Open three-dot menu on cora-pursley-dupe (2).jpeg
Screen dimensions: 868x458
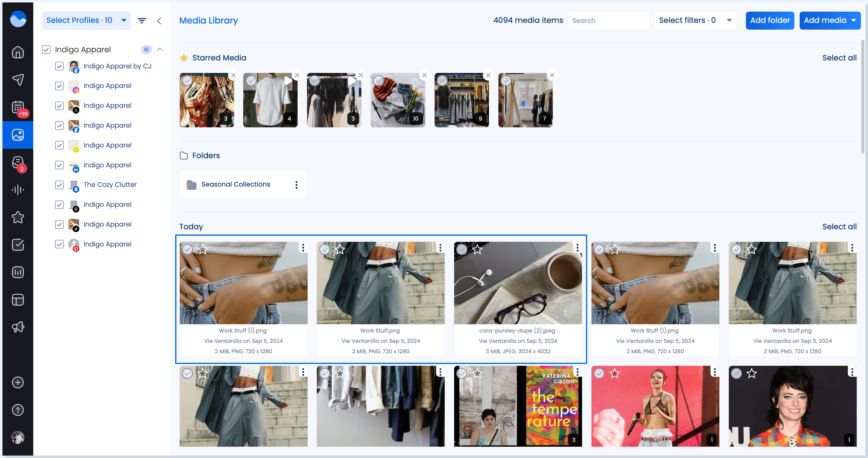coord(577,248)
